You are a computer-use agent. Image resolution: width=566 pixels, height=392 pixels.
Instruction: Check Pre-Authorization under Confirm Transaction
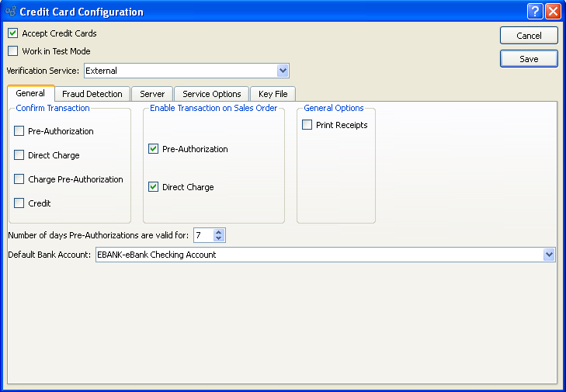(19, 131)
